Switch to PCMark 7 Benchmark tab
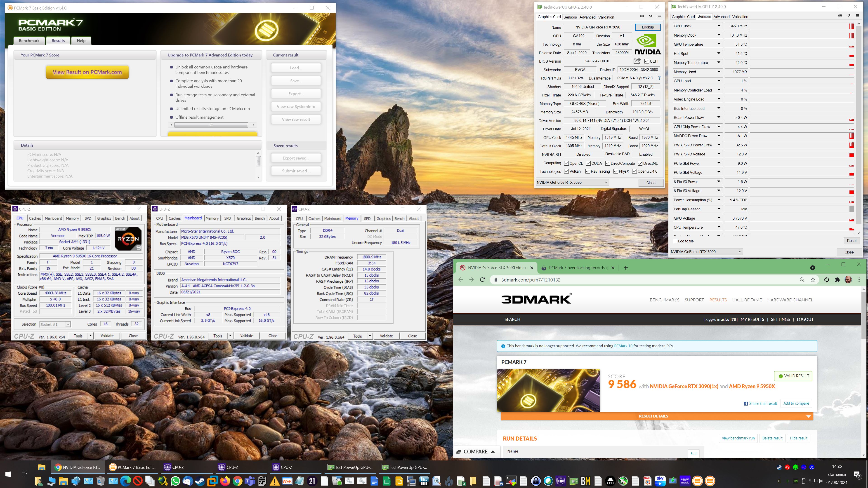The image size is (868, 488). click(29, 40)
